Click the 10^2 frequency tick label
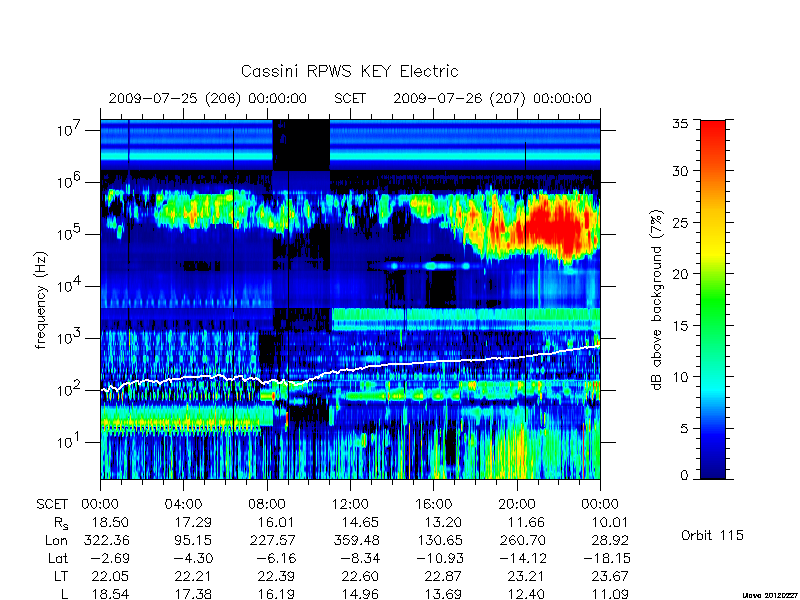Image resolution: width=800 pixels, height=600 pixels. [70, 389]
